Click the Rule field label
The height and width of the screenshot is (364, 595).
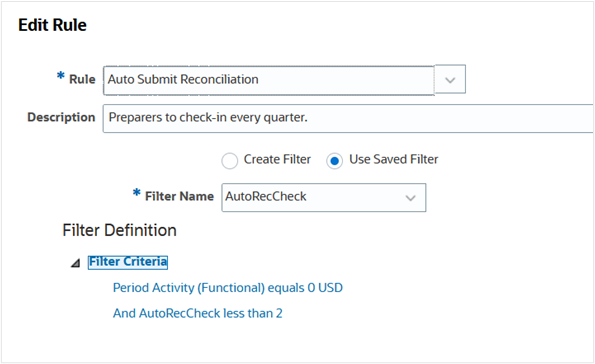pyautogui.click(x=82, y=79)
